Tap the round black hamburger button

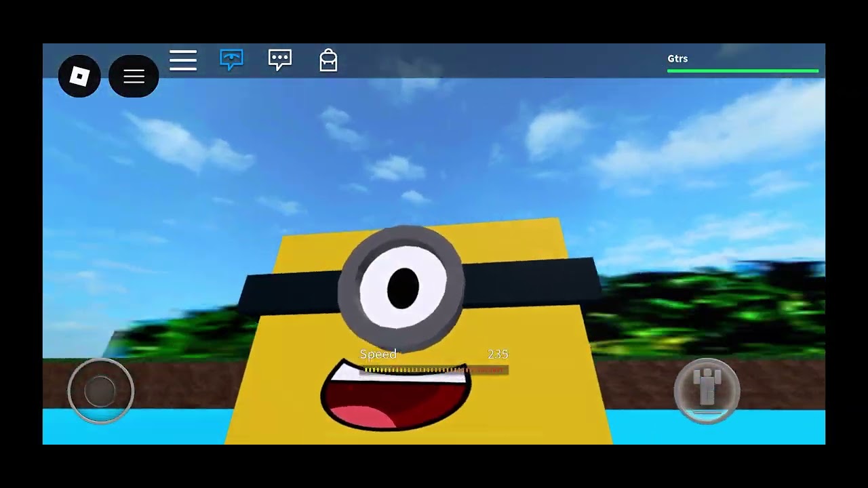point(134,76)
